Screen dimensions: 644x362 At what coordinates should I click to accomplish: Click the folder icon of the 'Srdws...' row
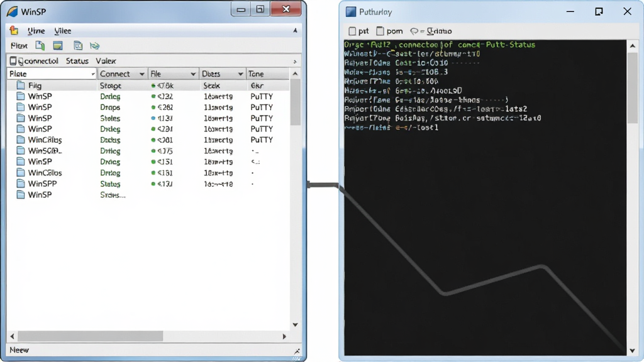pos(21,195)
